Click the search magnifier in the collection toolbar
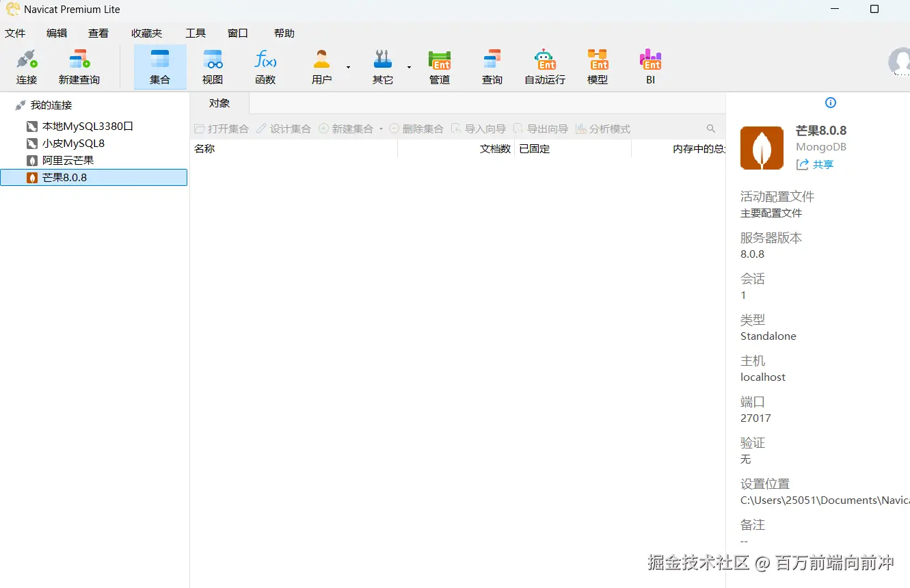Screen dimensions: 910x588 pos(711,128)
